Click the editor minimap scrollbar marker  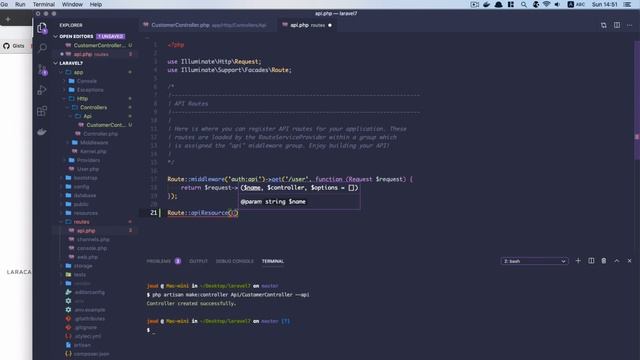tap(637, 137)
